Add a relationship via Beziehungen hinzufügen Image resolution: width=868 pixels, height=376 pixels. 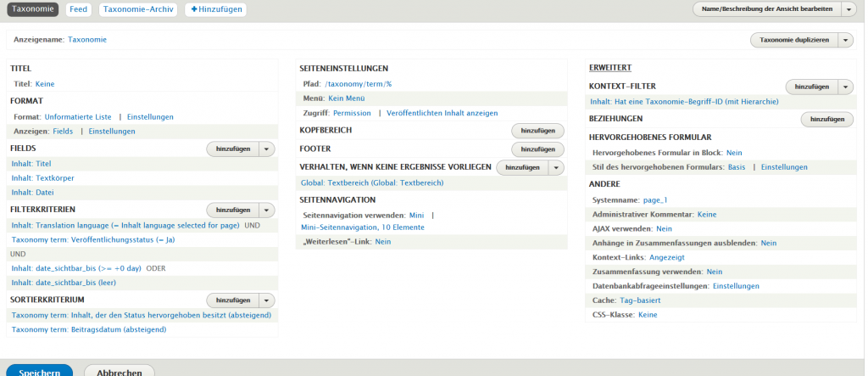pos(826,120)
